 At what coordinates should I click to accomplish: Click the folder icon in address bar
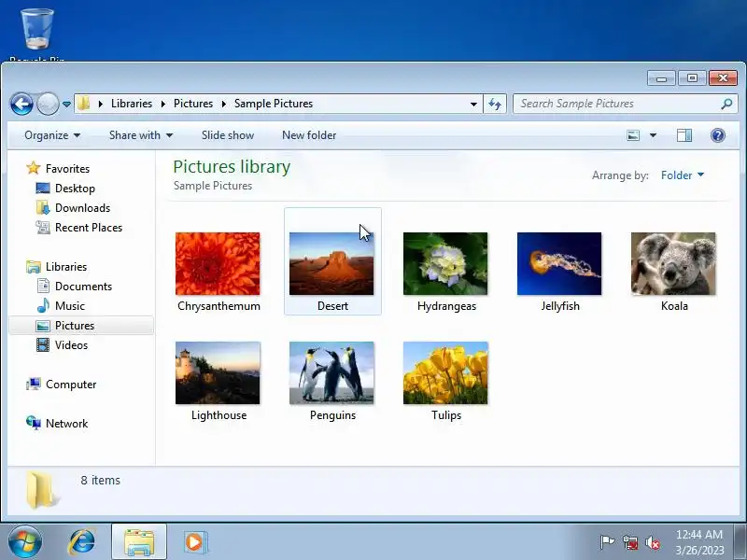pos(84,104)
